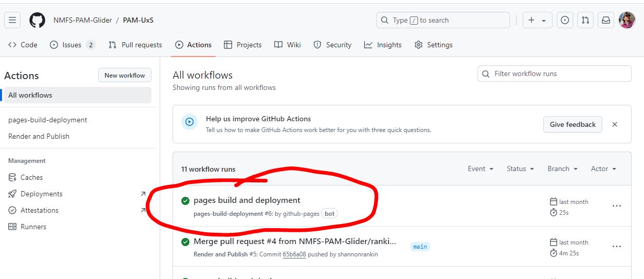Screen dimensions: 644x279
Task: Open options menu for Merge pull request run
Action: point(617,247)
